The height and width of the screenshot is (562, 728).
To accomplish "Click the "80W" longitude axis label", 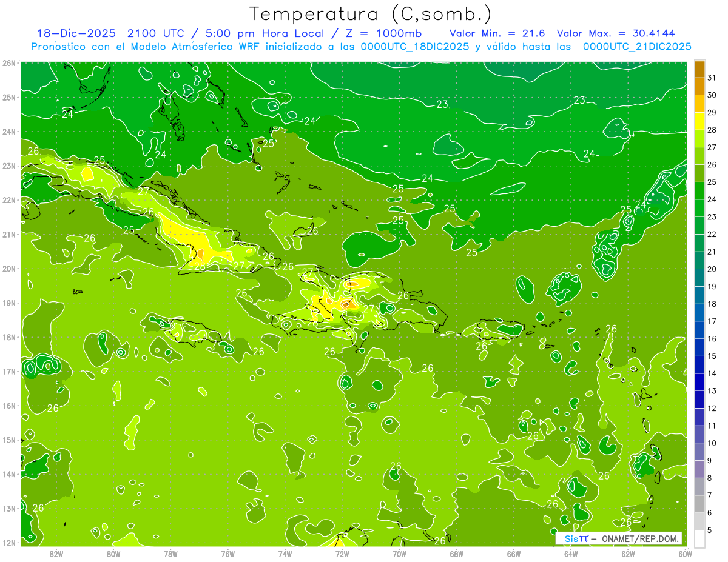I will coord(113,554).
